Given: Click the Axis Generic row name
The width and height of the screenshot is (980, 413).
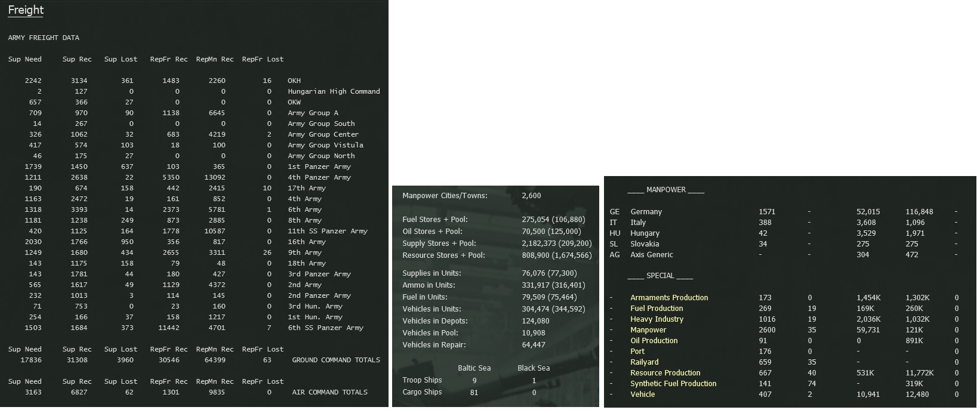Looking at the screenshot, I should [652, 255].
